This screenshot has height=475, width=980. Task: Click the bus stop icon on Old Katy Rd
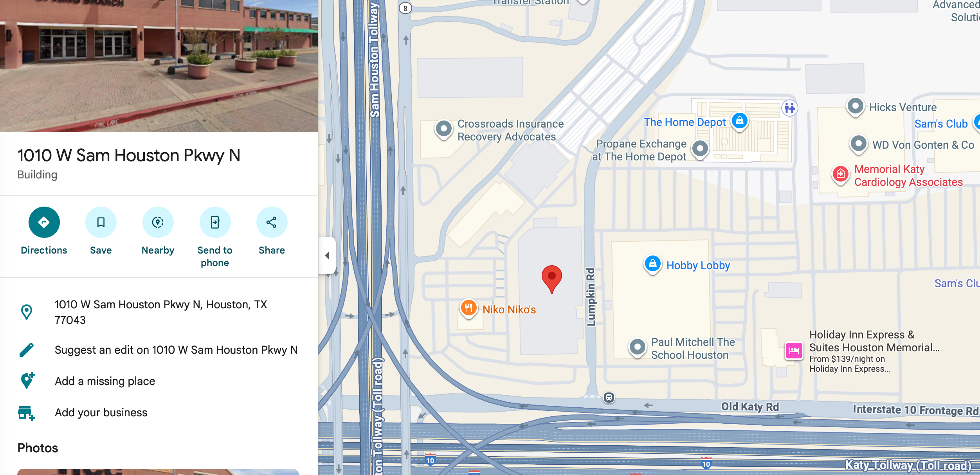click(609, 398)
